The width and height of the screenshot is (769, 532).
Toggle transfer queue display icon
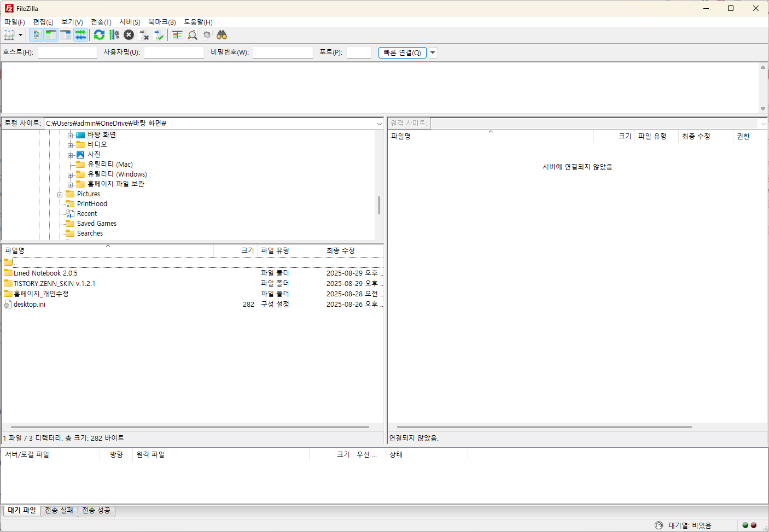pyautogui.click(x=80, y=35)
